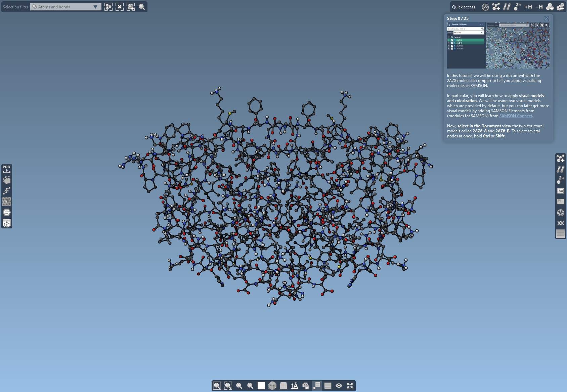Open the SAMSON Connect link
The image size is (567, 392).
click(516, 116)
